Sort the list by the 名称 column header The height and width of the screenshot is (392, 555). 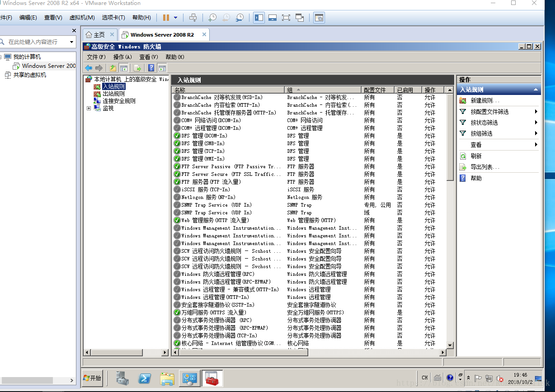coord(228,90)
